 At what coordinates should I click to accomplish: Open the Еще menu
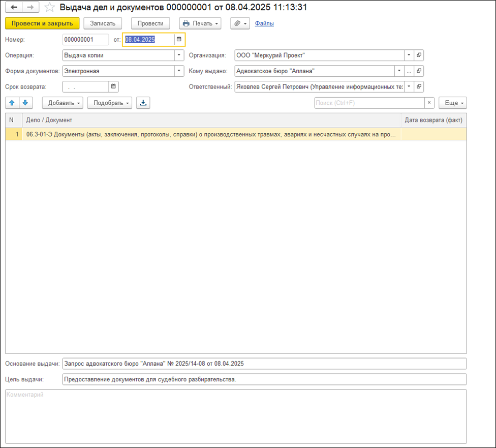452,103
